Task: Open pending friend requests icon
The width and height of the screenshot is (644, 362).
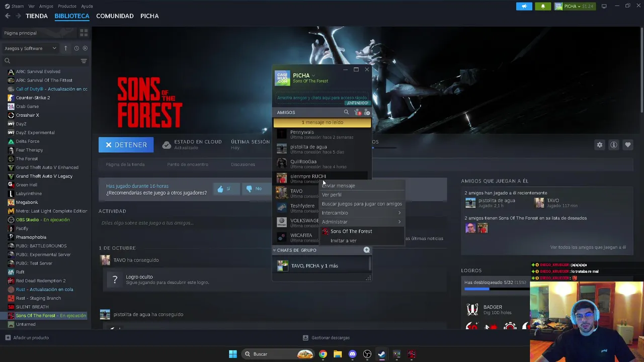Action: point(357,112)
